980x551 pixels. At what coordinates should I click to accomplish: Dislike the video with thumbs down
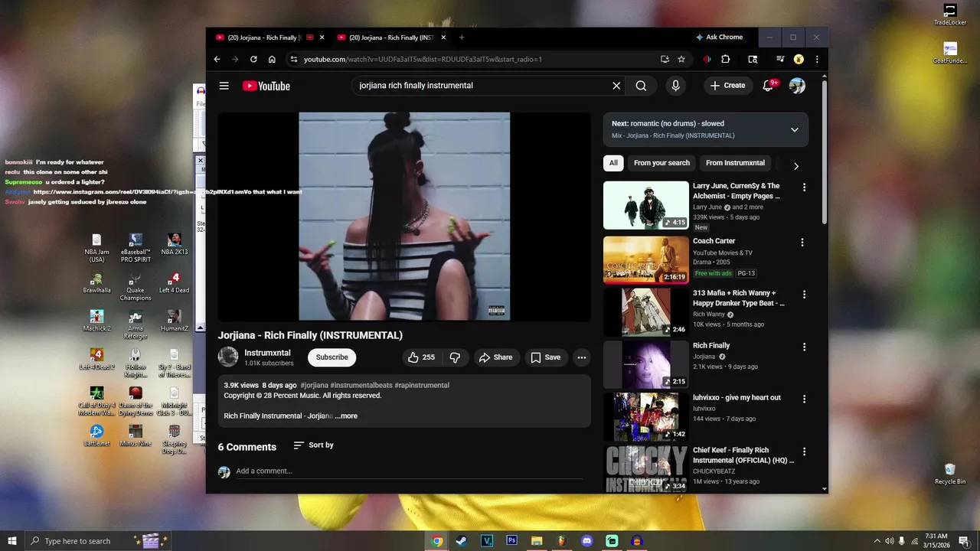pos(455,357)
